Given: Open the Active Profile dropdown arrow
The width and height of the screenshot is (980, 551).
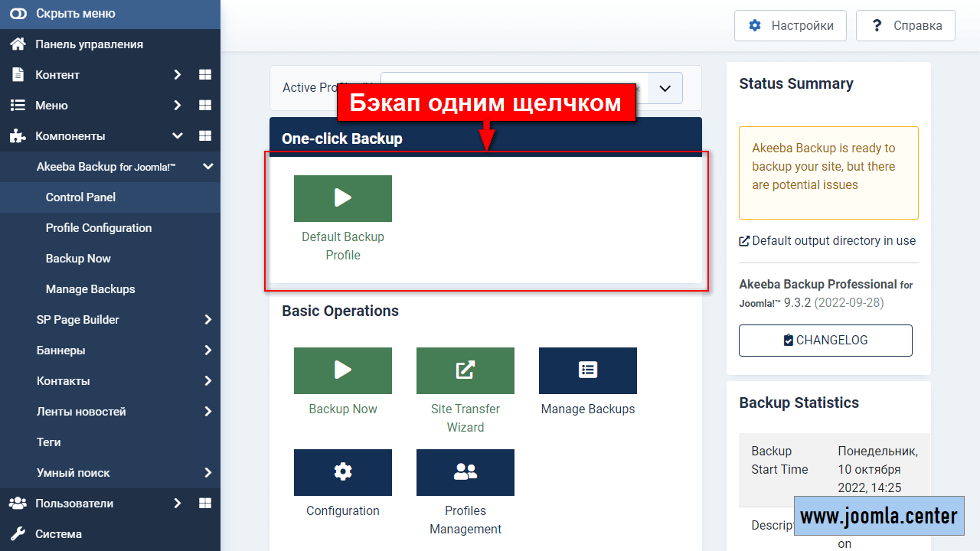Looking at the screenshot, I should [665, 88].
